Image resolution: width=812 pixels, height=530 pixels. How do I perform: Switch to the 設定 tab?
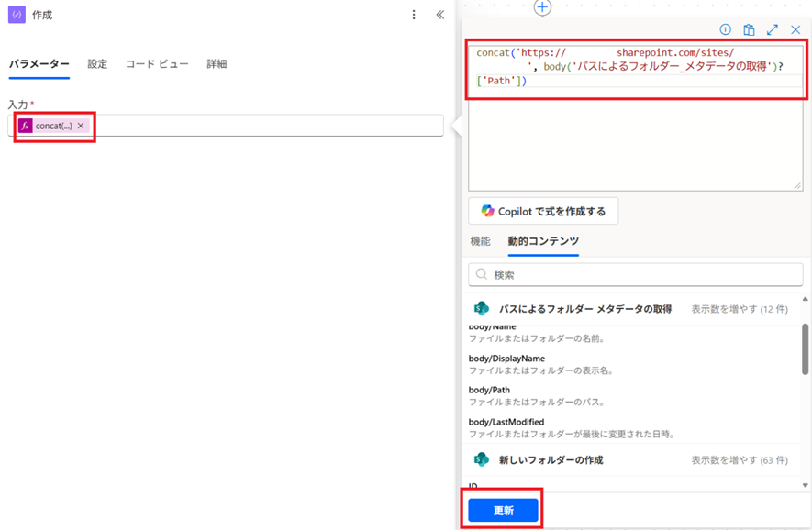pos(97,64)
